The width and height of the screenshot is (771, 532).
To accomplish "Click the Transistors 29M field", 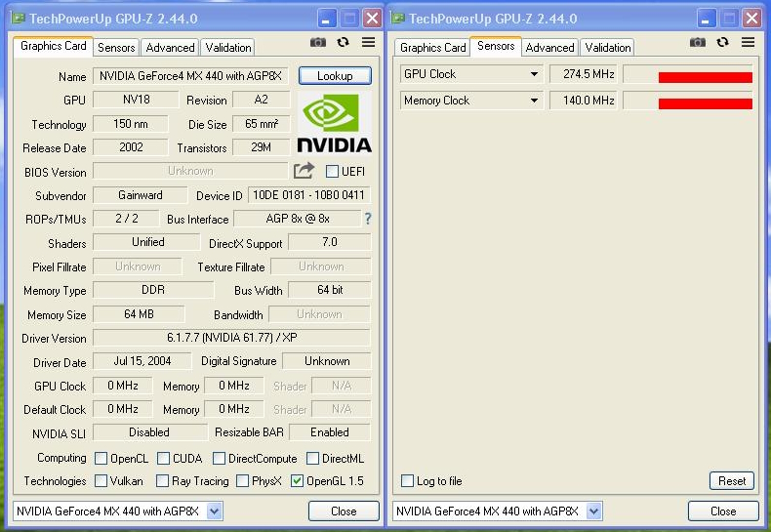I will [x=262, y=147].
